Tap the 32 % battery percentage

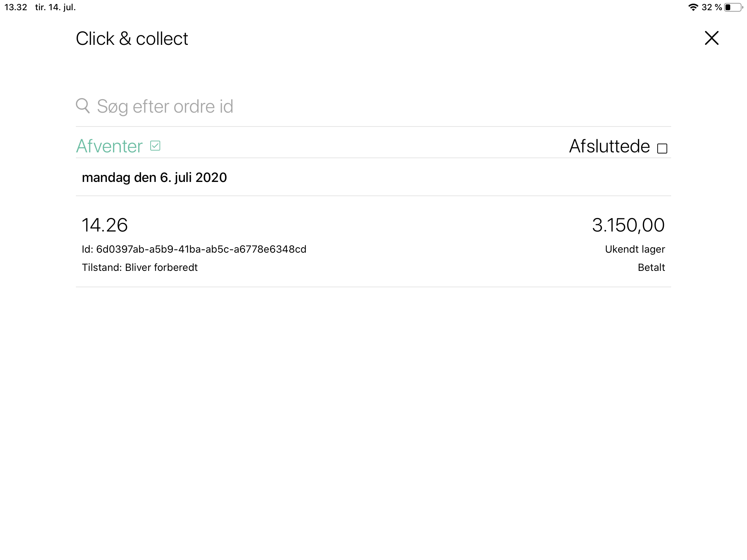tap(712, 7)
